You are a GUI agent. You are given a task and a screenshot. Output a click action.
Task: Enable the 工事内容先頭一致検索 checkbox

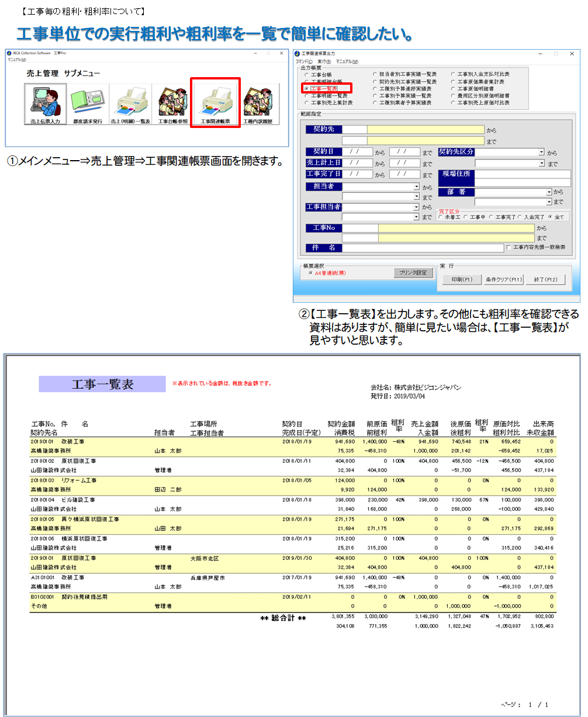click(x=509, y=248)
